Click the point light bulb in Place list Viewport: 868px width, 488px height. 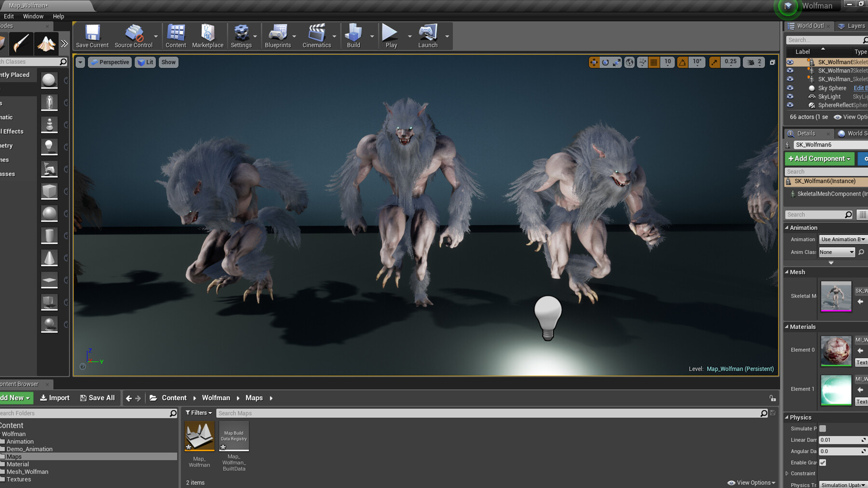click(x=49, y=146)
